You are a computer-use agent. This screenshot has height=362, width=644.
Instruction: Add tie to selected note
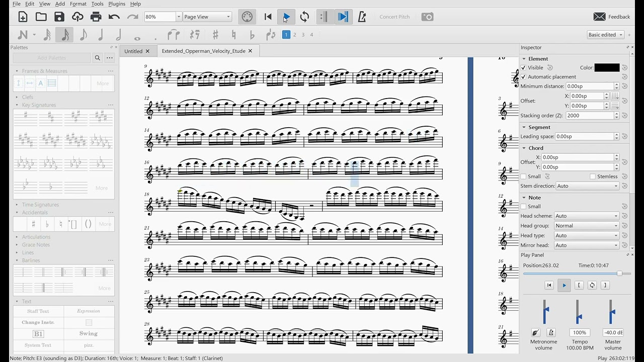[174, 35]
